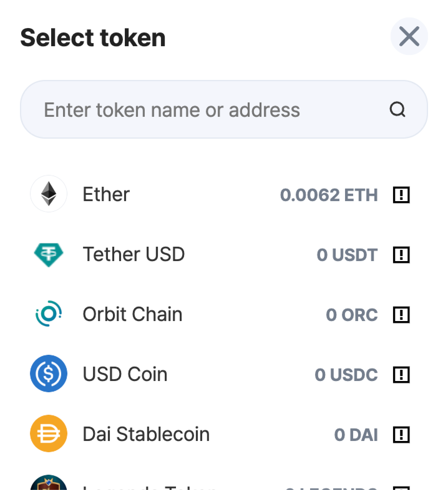Click the info icon beside 0 ORC
The height and width of the screenshot is (490, 448).
pyautogui.click(x=401, y=314)
